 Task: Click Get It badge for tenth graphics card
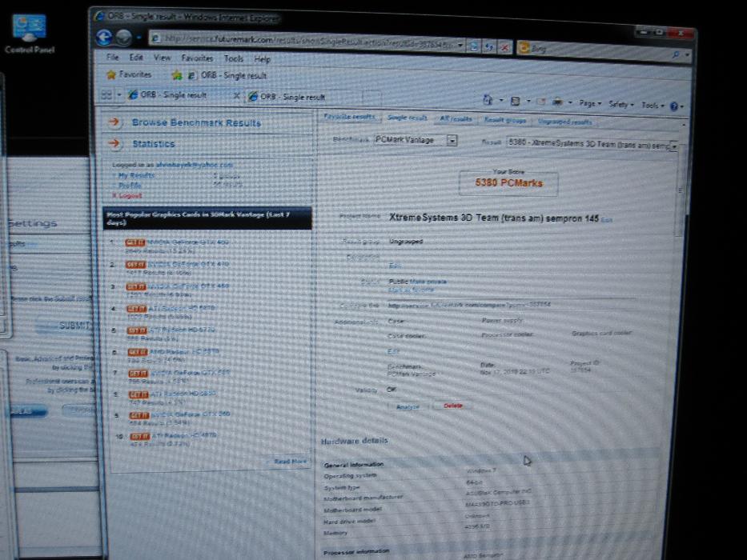click(x=140, y=436)
